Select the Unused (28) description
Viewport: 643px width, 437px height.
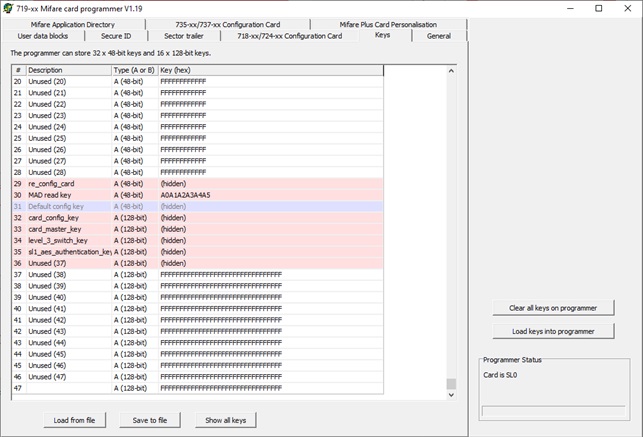pyautogui.click(x=47, y=172)
